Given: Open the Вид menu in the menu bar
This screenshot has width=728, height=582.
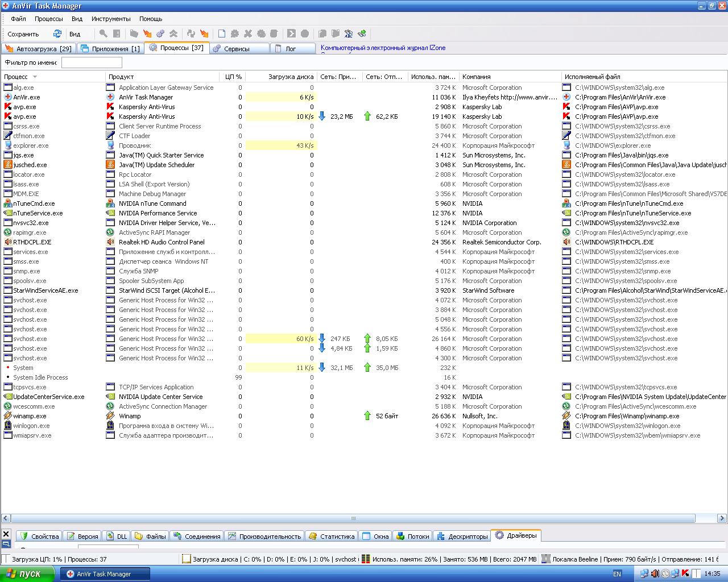Looking at the screenshot, I should pyautogui.click(x=77, y=19).
